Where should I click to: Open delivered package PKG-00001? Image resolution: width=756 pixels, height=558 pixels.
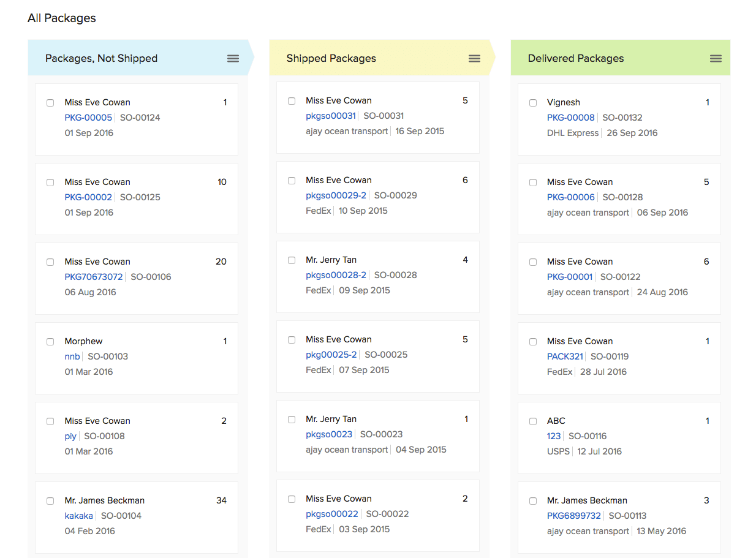pos(570,277)
